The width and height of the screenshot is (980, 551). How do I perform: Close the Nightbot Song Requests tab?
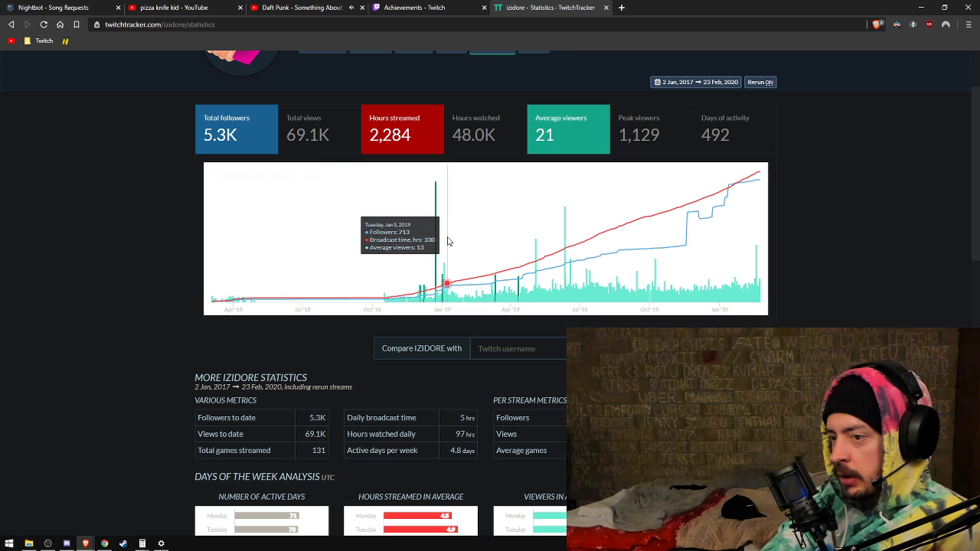119,8
